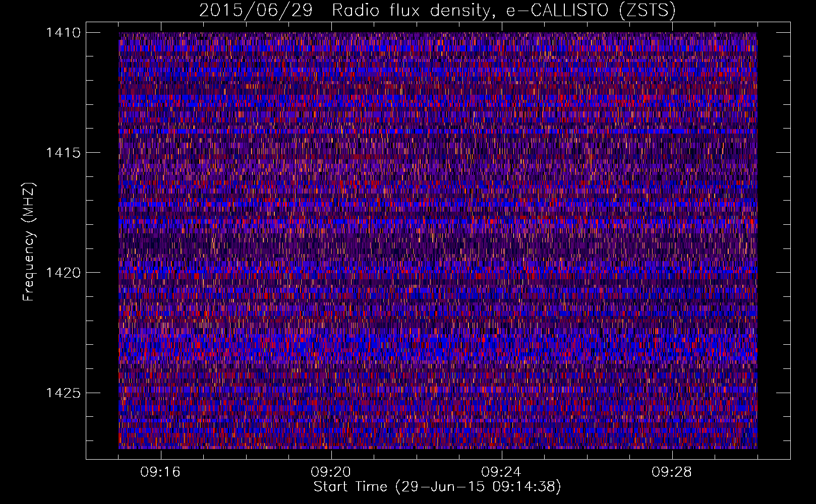Click the '1420' frequency axis label
Viewport: 816px width, 504px height.
(63, 273)
